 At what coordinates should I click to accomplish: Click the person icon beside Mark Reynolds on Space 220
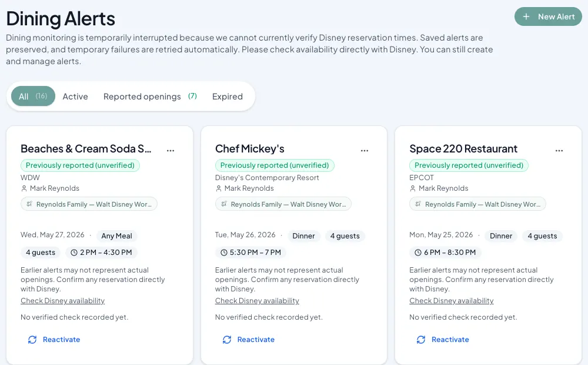pos(413,188)
